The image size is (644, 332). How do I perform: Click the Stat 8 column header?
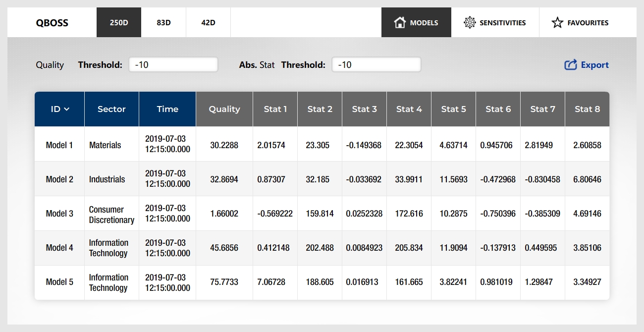[587, 109]
